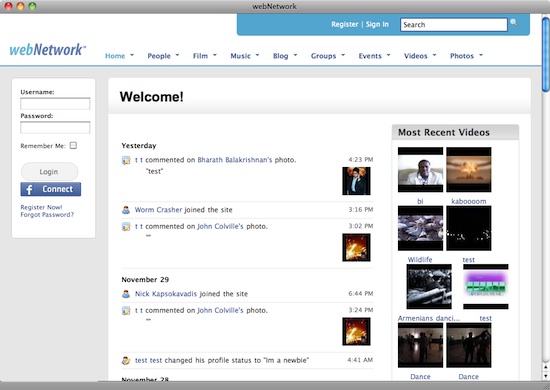
Task: Expand the Film dropdown arrow
Action: click(x=215, y=55)
